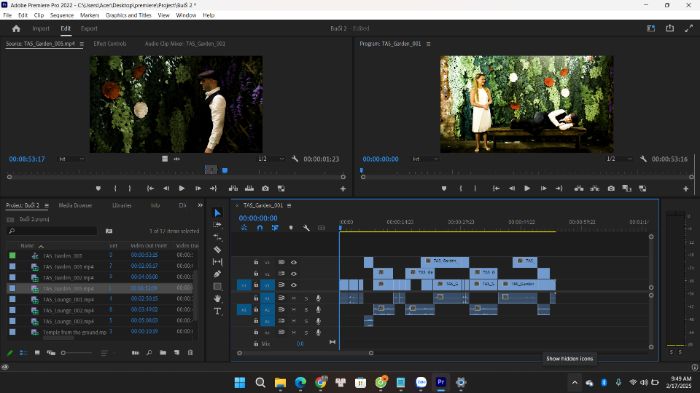The height and width of the screenshot is (393, 700).
Task: Show overflow panel tabs chevron
Action: click(200, 205)
